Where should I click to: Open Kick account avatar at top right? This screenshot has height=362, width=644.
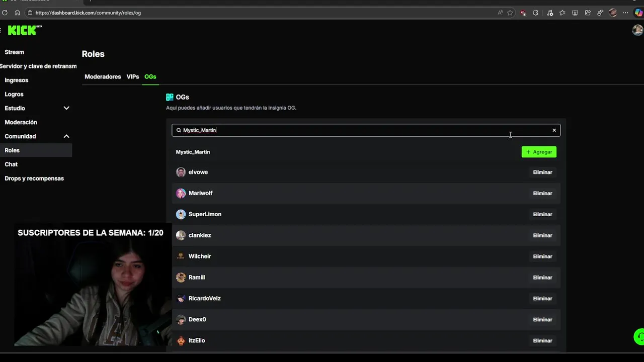coord(637,30)
